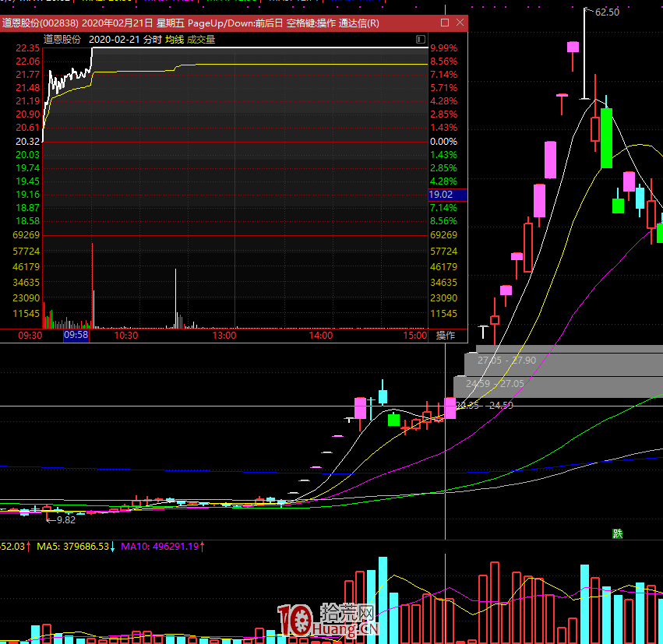Viewport: 663px width, 644px height.
Task: Close the 道恩股份 intraday popup window
Action: point(460,23)
